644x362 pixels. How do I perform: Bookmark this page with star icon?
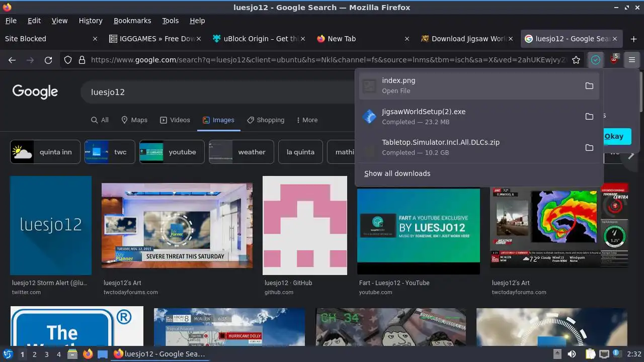[x=576, y=60]
